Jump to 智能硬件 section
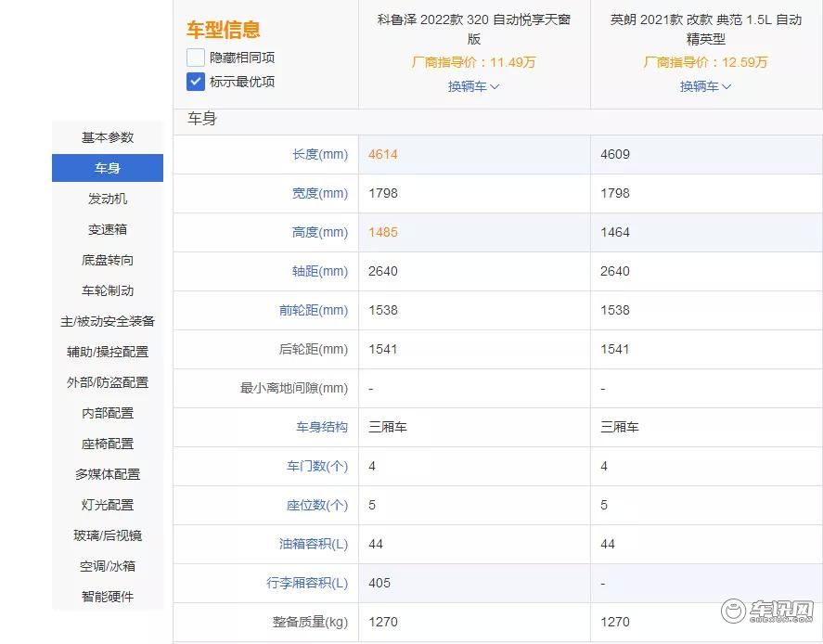 (108, 597)
